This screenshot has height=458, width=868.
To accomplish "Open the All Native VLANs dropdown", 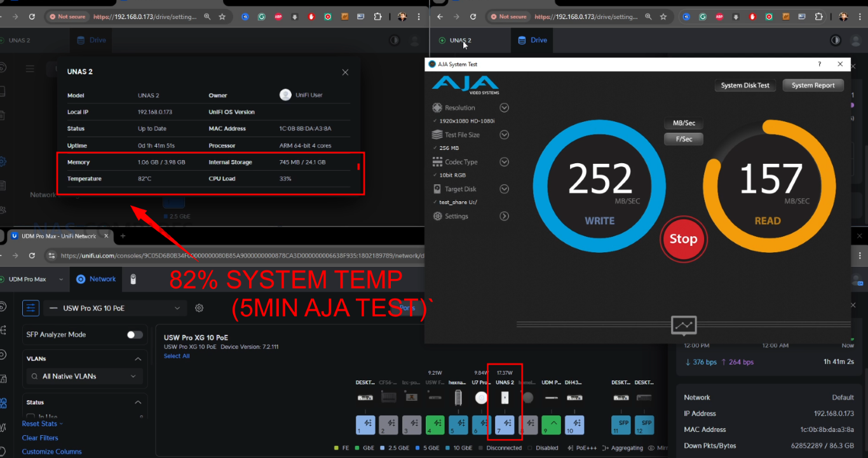I will click(85, 376).
